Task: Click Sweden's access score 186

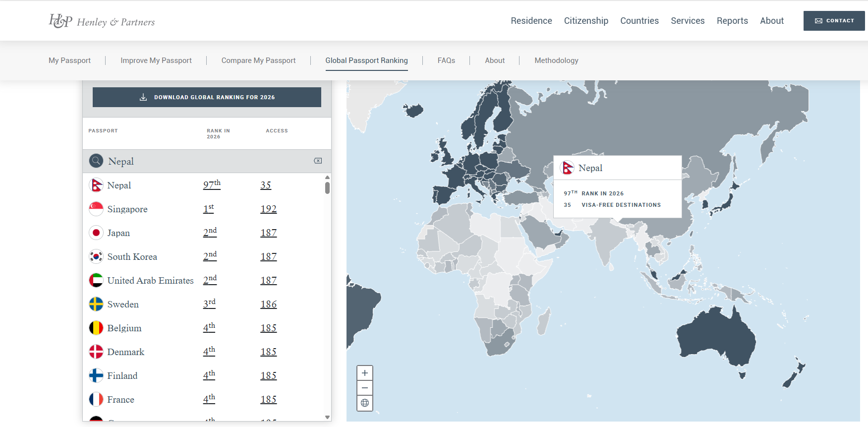Action: 269,304
